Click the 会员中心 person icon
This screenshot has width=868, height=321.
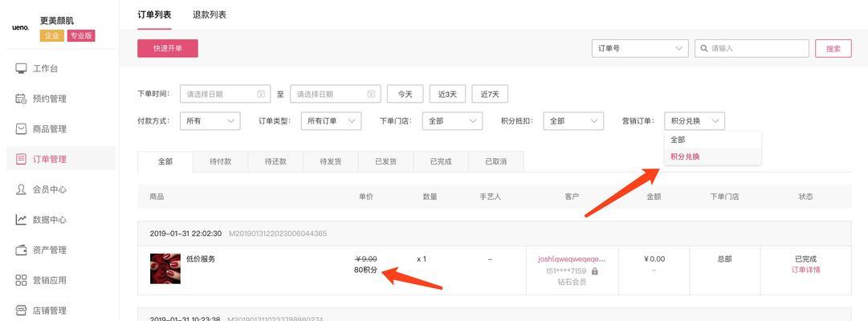click(x=21, y=189)
